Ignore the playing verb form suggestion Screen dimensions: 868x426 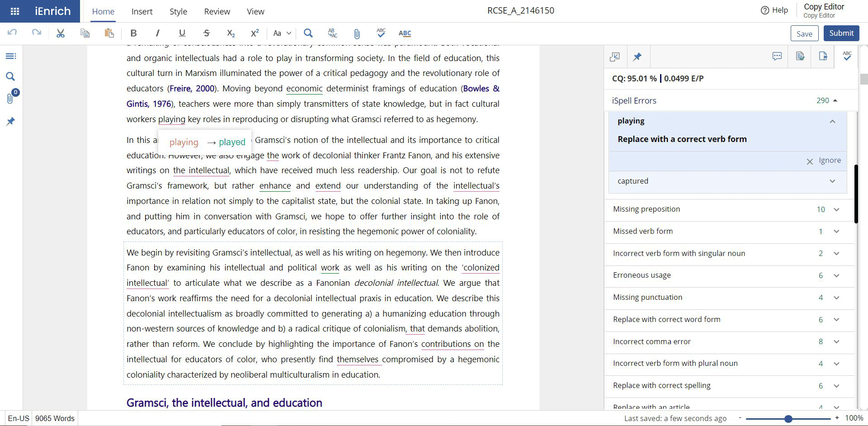(x=824, y=161)
